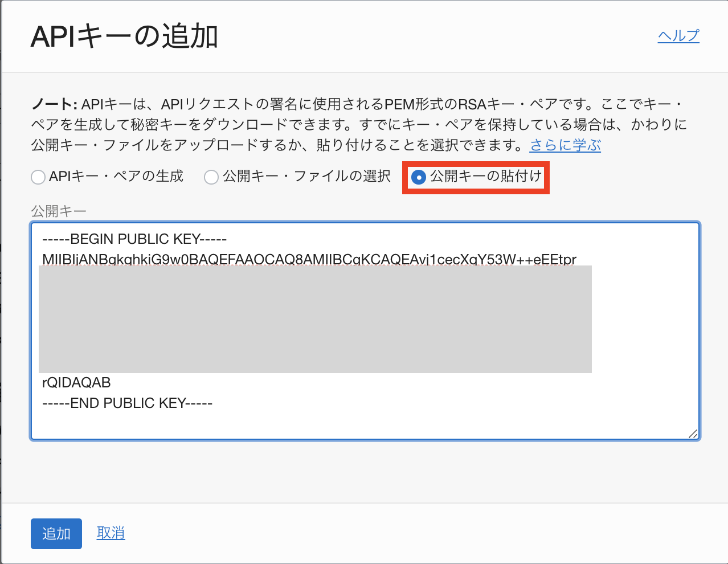Click the resize handle of the key field
728x564 pixels.
[693, 435]
